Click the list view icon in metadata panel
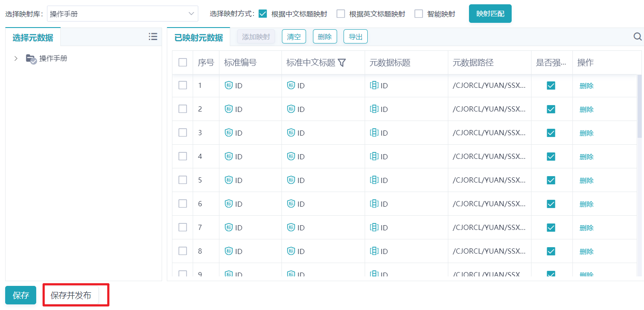This screenshot has height=310, width=644. click(153, 37)
